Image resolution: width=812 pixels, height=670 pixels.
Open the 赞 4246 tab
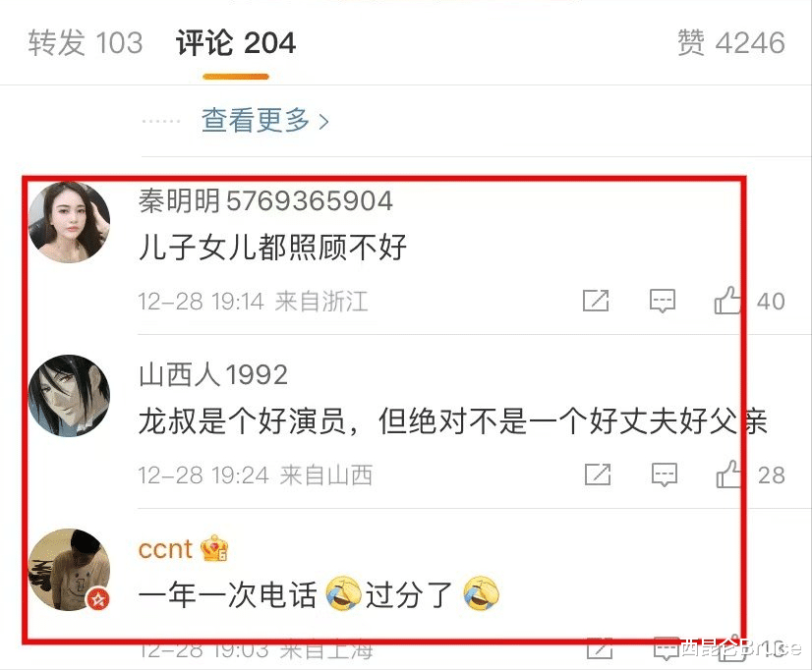point(731,42)
